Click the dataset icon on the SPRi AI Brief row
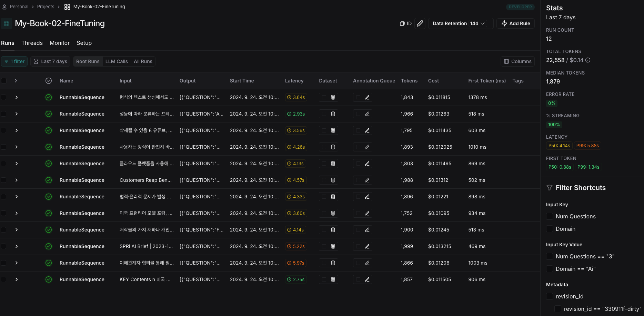 (333, 246)
